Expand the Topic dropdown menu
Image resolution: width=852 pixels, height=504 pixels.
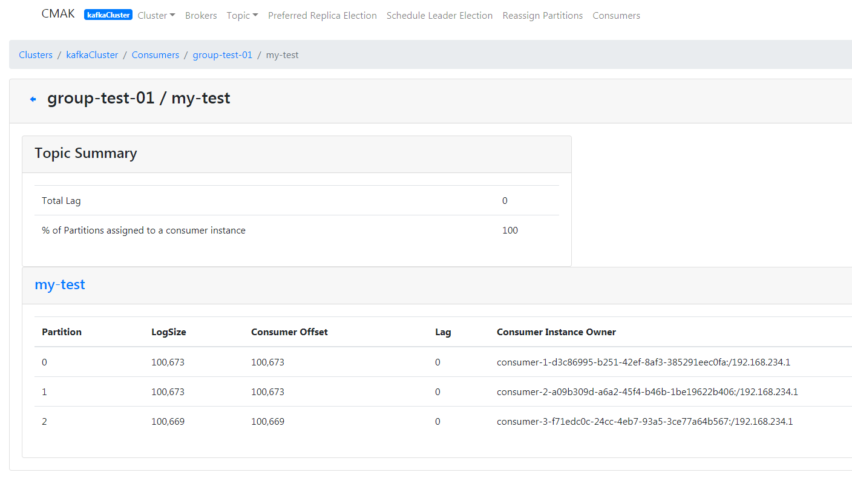pos(242,16)
